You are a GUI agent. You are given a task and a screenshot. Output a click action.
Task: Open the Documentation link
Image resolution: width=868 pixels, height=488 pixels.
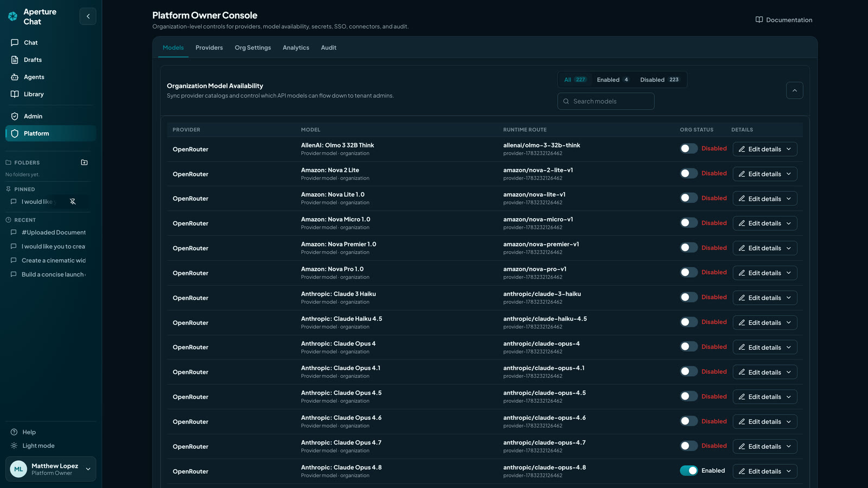pyautogui.click(x=783, y=20)
